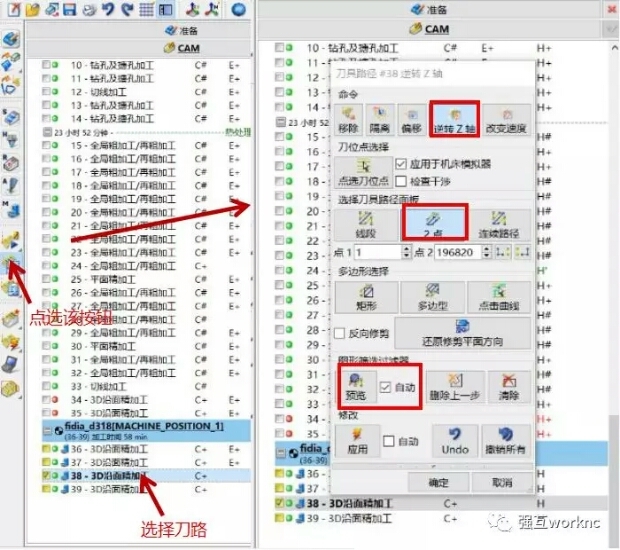Image resolution: width=620 pixels, height=550 pixels.
Task: Uncheck 应用于机床模拟器 checkbox
Action: click(x=401, y=164)
